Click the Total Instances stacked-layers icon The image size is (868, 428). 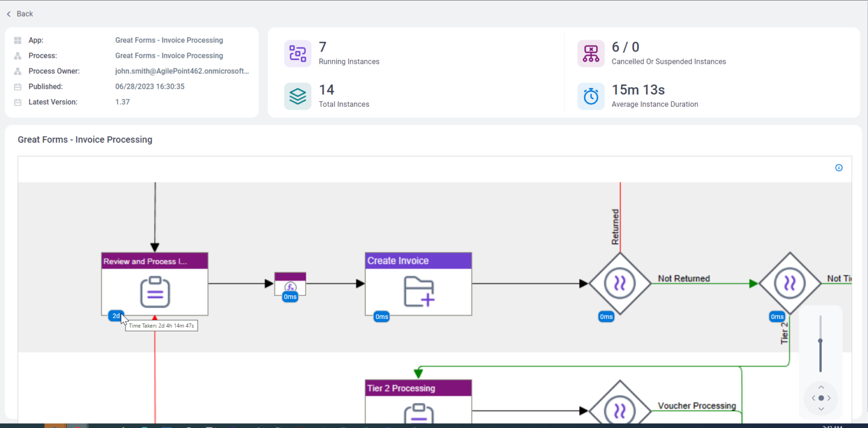(x=298, y=96)
